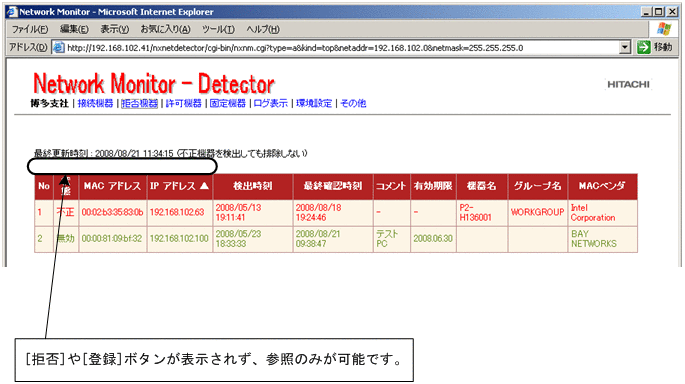This screenshot has width=685, height=384.
Task: Click the グループ名 column header
Action: [537, 186]
